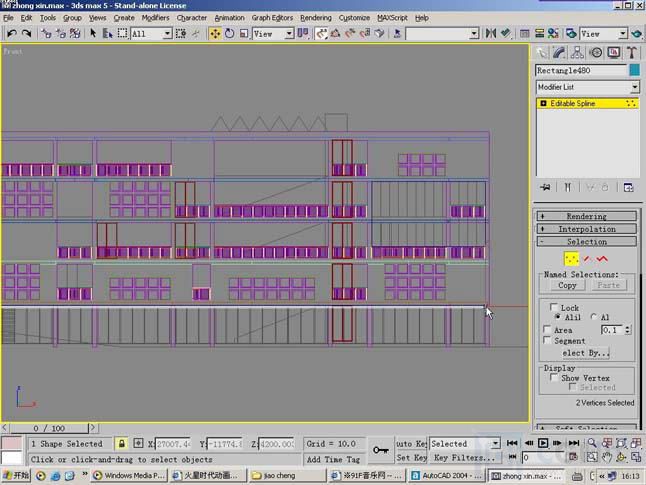Expand the Rendering rollout
The image size is (646, 485).
(587, 216)
